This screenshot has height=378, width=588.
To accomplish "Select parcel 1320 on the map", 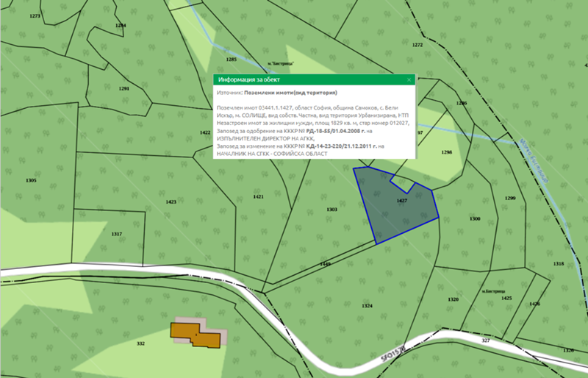I will (x=453, y=300).
